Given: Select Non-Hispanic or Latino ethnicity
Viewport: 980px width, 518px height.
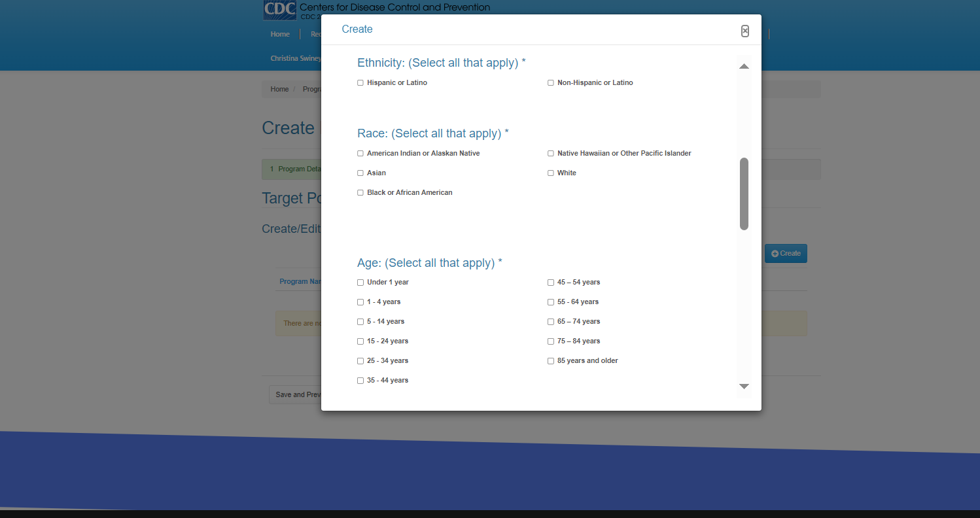Looking at the screenshot, I should tap(551, 83).
